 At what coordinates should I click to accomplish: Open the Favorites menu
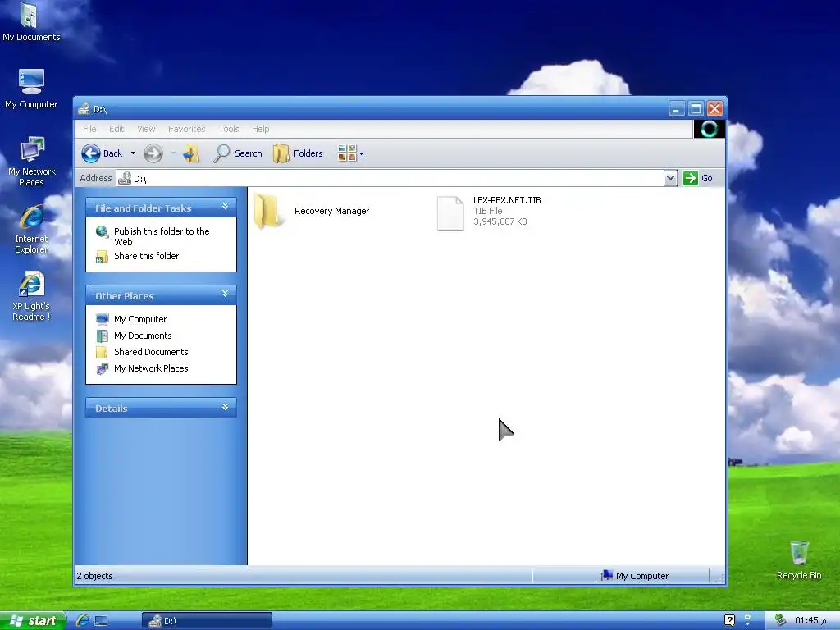click(186, 129)
